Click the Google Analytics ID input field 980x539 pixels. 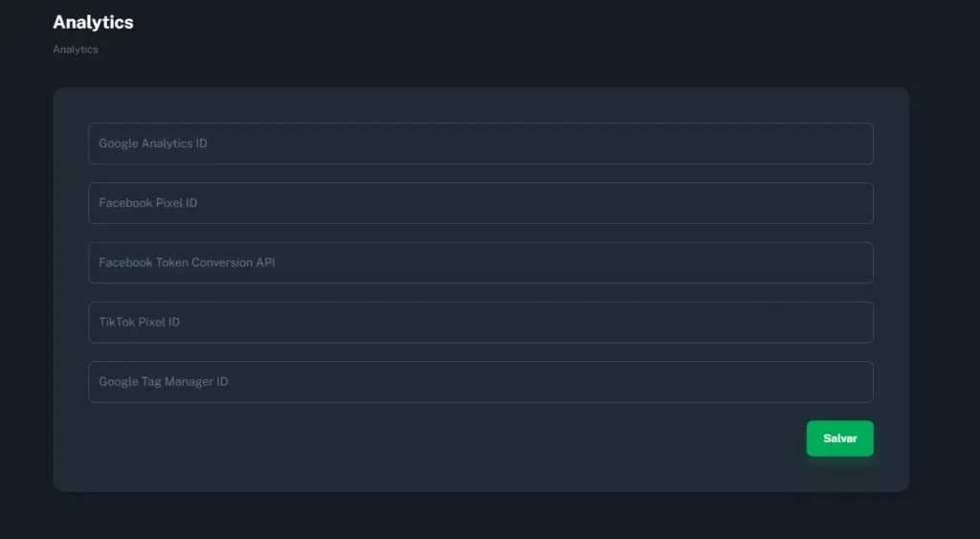click(480, 144)
